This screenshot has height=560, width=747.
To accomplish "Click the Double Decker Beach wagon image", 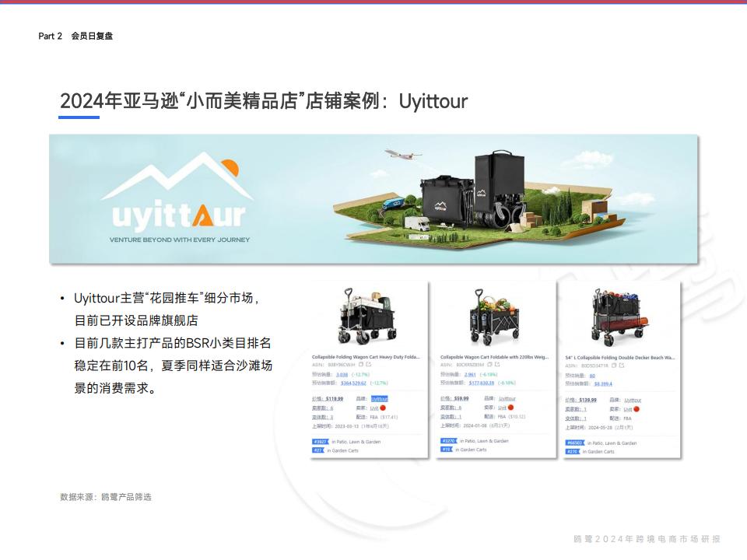I will (619, 317).
